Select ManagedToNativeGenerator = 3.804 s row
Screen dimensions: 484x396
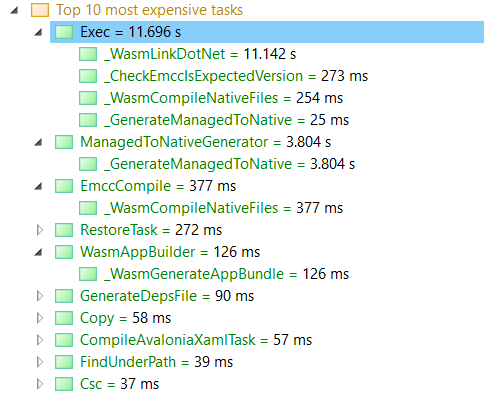(206, 142)
